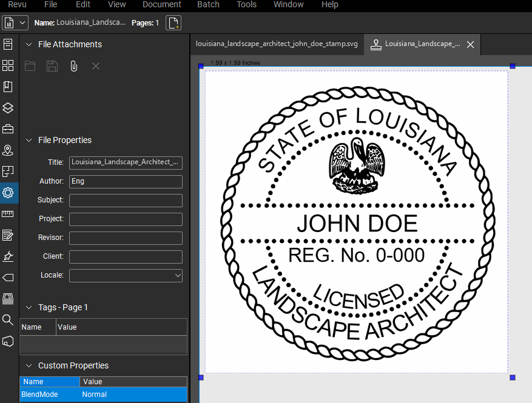532x403 pixels.
Task: Open the Help menu
Action: [x=330, y=4]
